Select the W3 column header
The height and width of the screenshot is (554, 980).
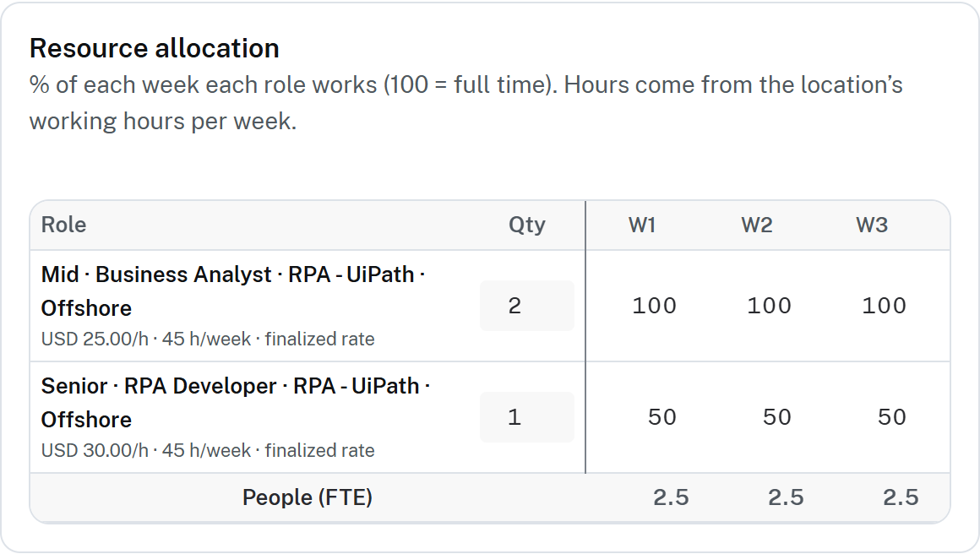[x=872, y=225]
